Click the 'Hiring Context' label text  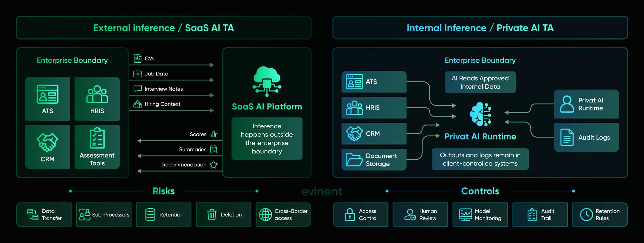click(x=162, y=104)
